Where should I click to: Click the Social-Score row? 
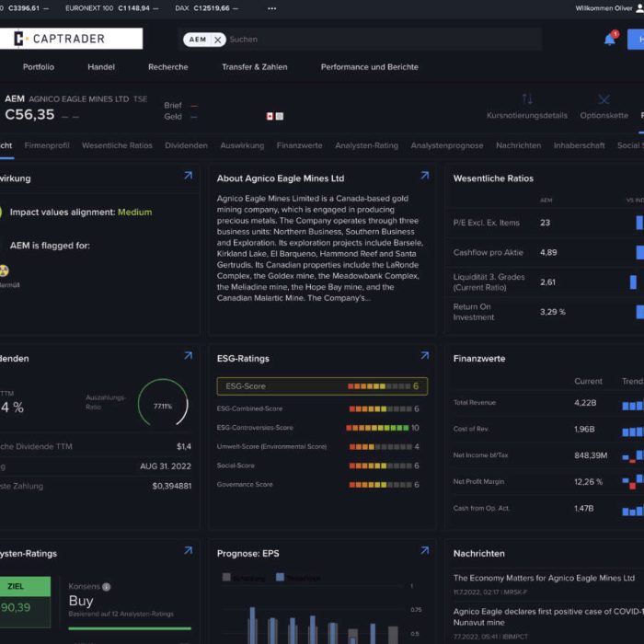coord(318,466)
